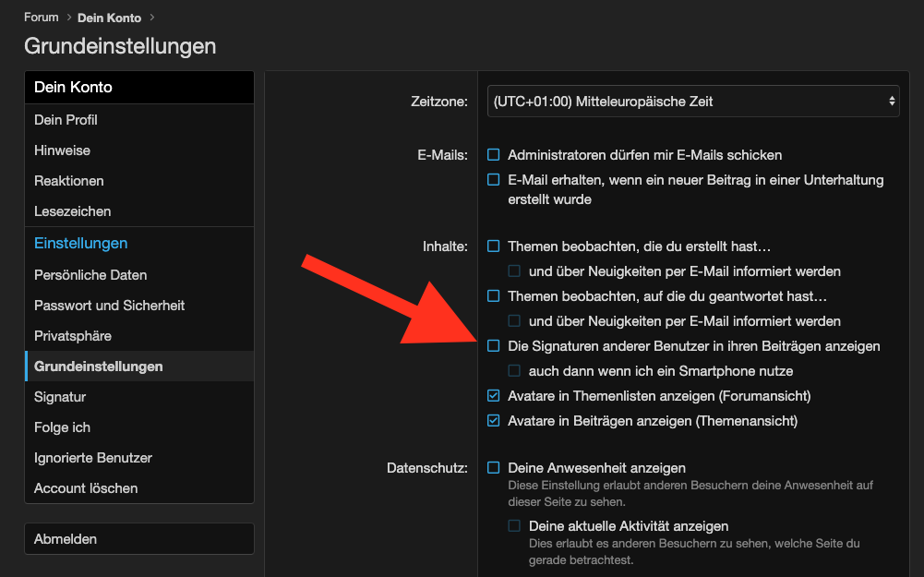Uncheck Avatare in Themenlisten anzeigen

pyautogui.click(x=493, y=396)
